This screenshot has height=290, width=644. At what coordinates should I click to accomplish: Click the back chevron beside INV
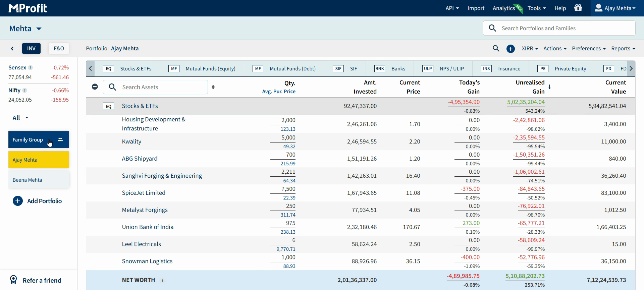point(12,49)
